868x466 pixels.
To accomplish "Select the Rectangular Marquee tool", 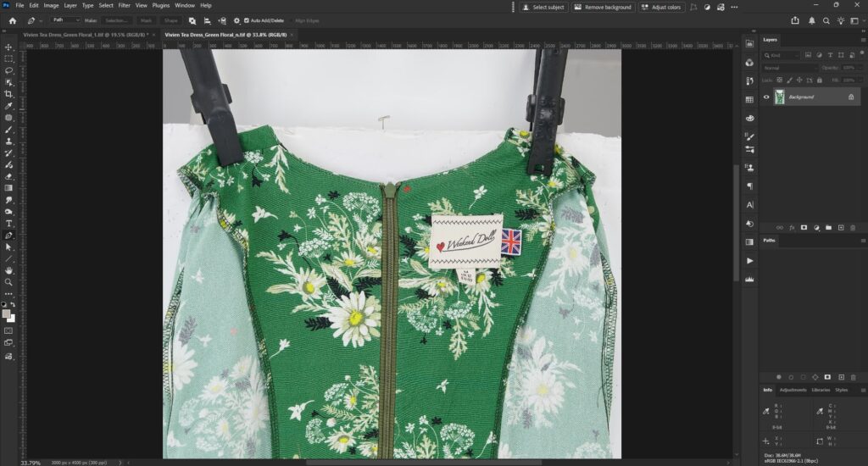I will pos(8,58).
